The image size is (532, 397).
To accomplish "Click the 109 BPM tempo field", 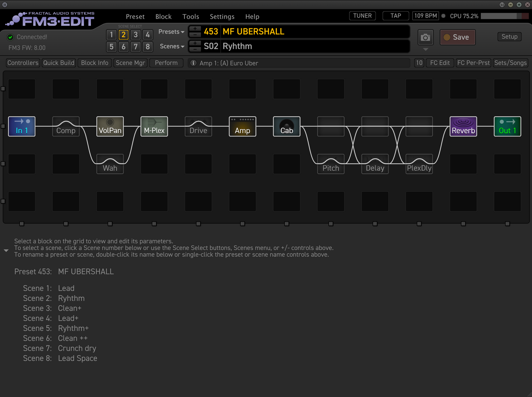I will [426, 16].
